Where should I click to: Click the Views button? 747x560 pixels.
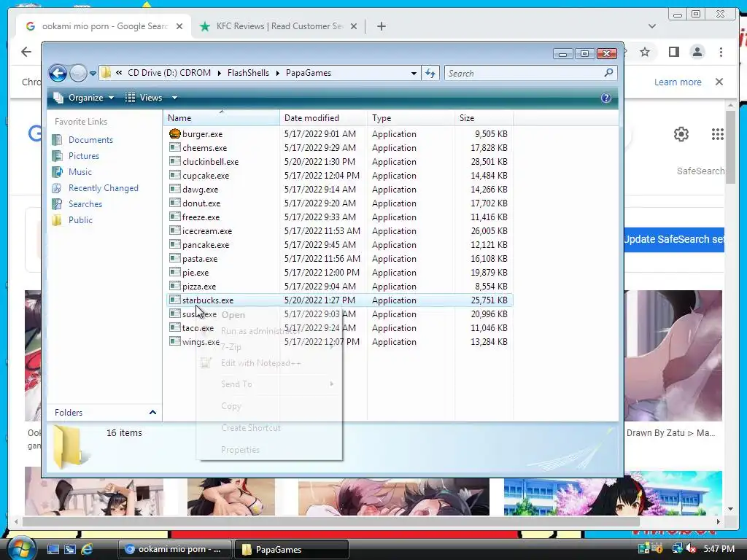point(144,98)
